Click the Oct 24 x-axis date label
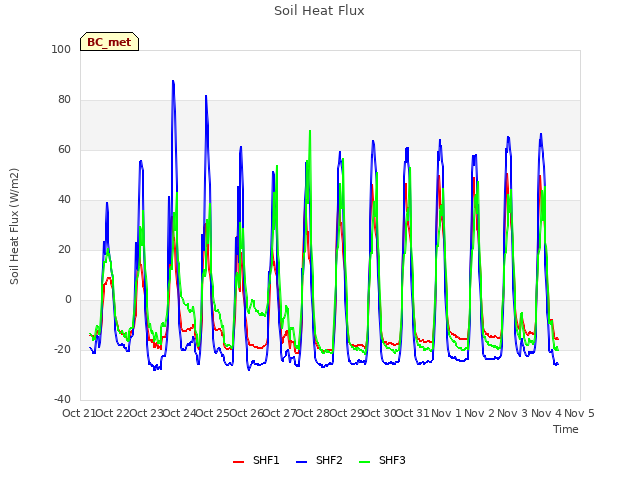640x480 pixels. pos(179,413)
